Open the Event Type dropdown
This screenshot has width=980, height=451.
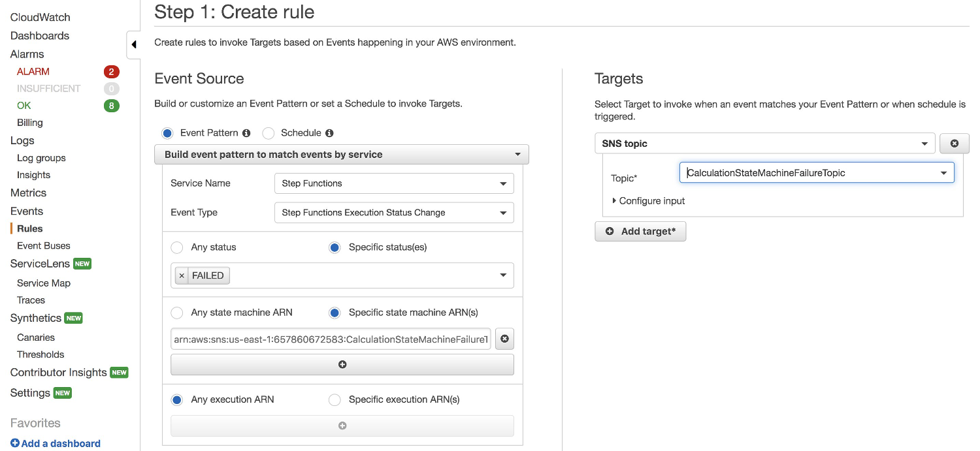394,213
